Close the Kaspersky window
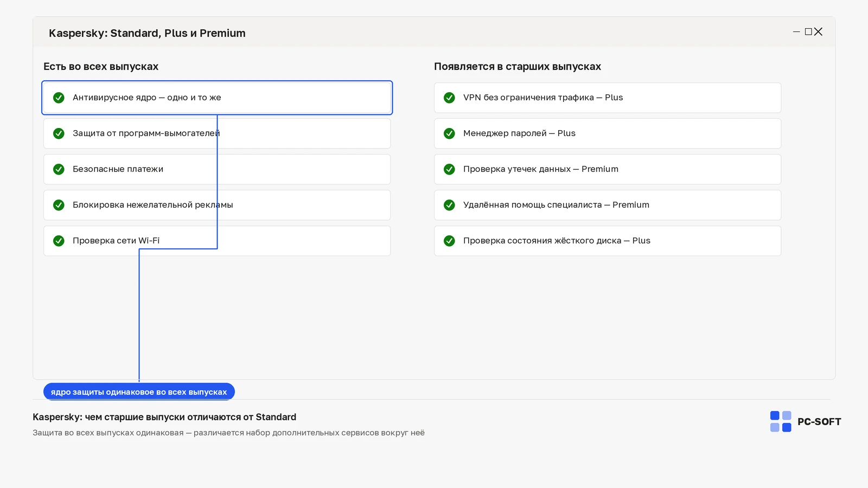Screen dimensions: 868x488 click(x=819, y=32)
